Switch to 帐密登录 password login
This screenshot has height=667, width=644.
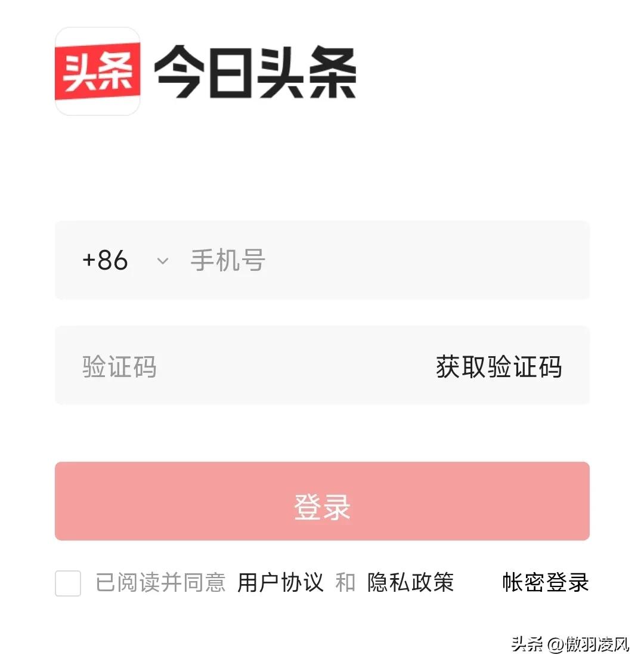546,583
